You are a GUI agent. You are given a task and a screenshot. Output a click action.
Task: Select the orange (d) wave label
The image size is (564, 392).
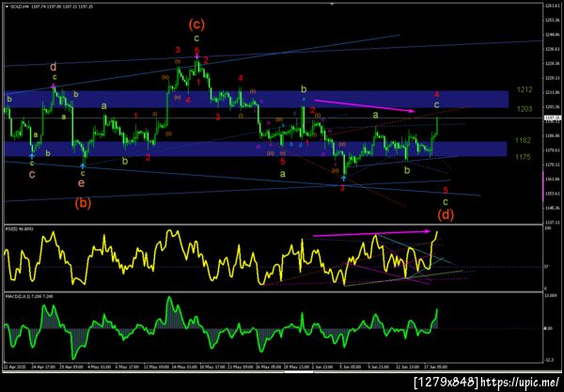[446, 214]
